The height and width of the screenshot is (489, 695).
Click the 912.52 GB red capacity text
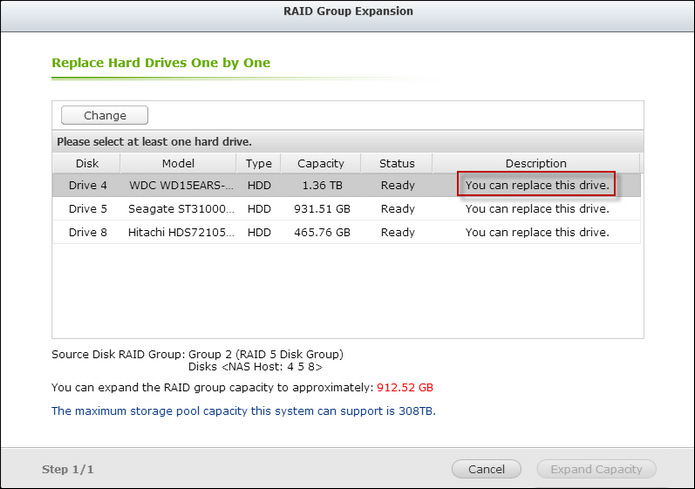tap(405, 387)
